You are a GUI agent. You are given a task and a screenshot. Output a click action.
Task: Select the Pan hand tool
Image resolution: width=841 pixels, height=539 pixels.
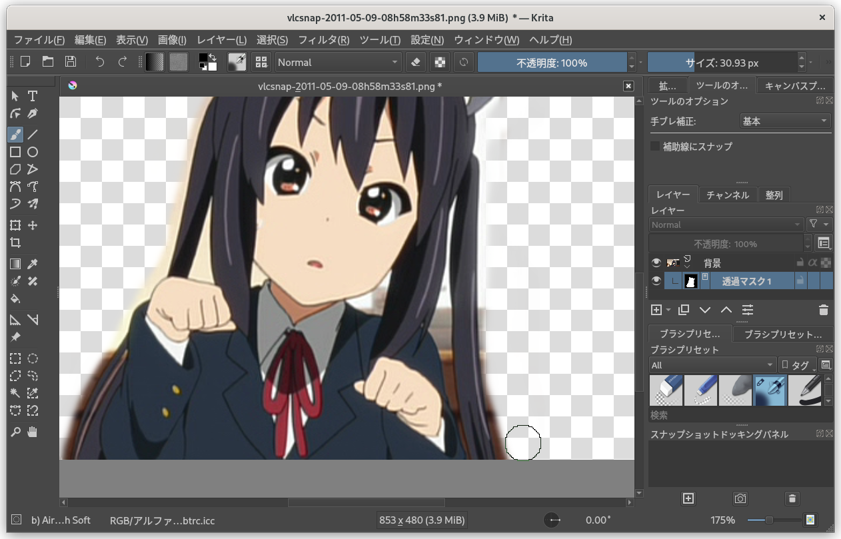pos(33,432)
